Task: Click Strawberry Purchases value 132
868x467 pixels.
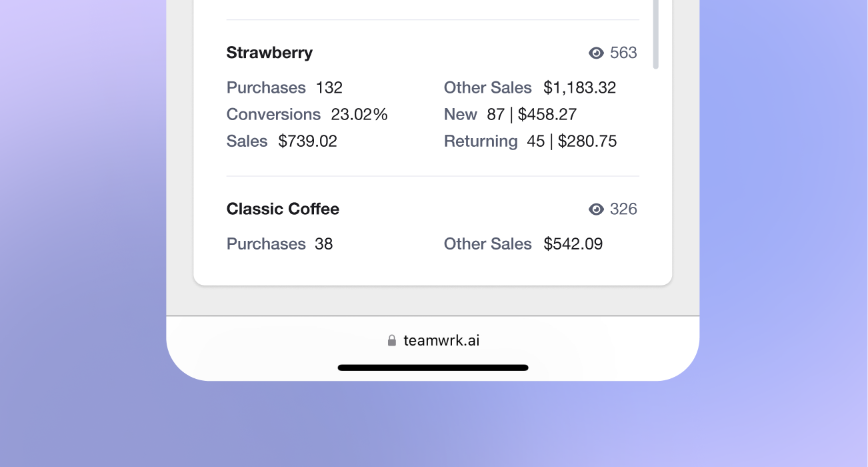Action: 329,87
